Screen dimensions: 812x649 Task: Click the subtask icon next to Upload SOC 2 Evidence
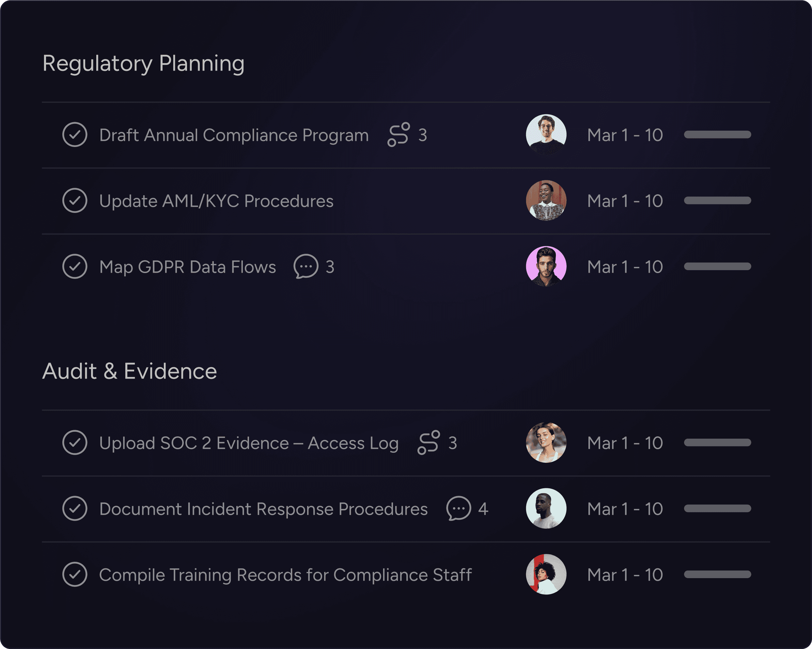(x=429, y=443)
